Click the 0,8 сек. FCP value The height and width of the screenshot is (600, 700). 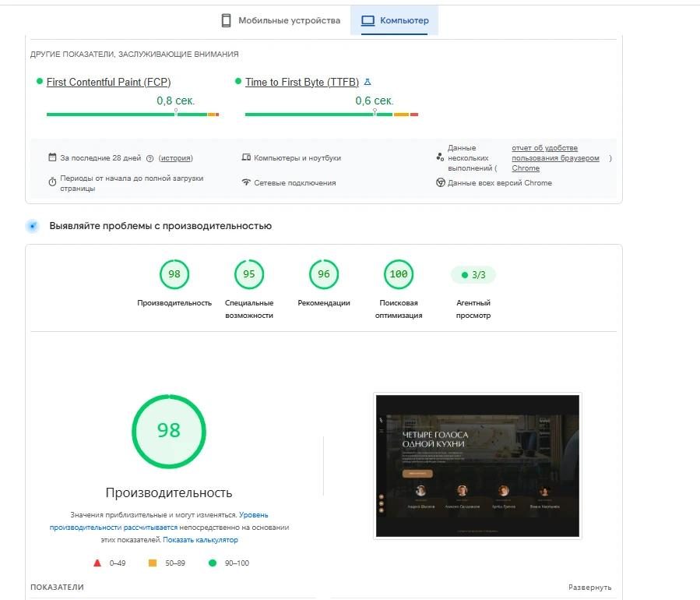(175, 101)
